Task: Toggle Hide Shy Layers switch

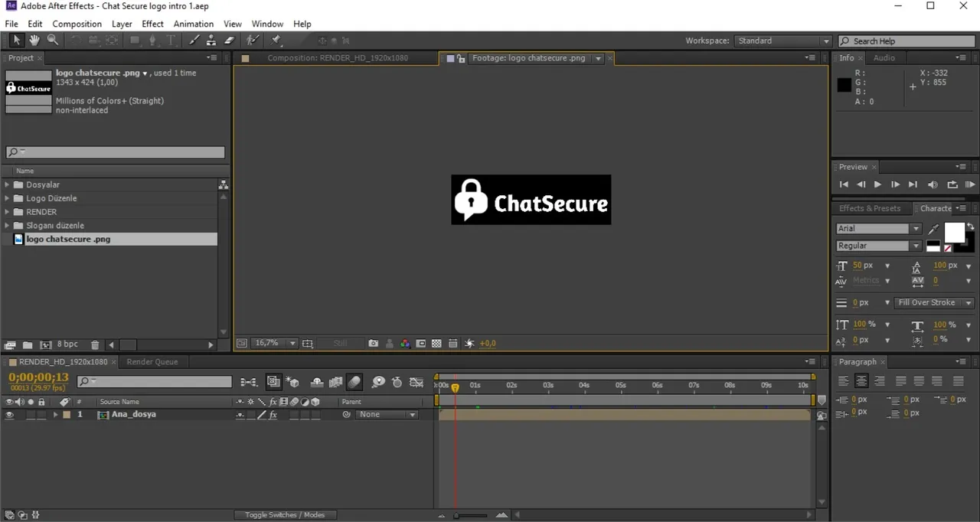Action: pyautogui.click(x=316, y=382)
